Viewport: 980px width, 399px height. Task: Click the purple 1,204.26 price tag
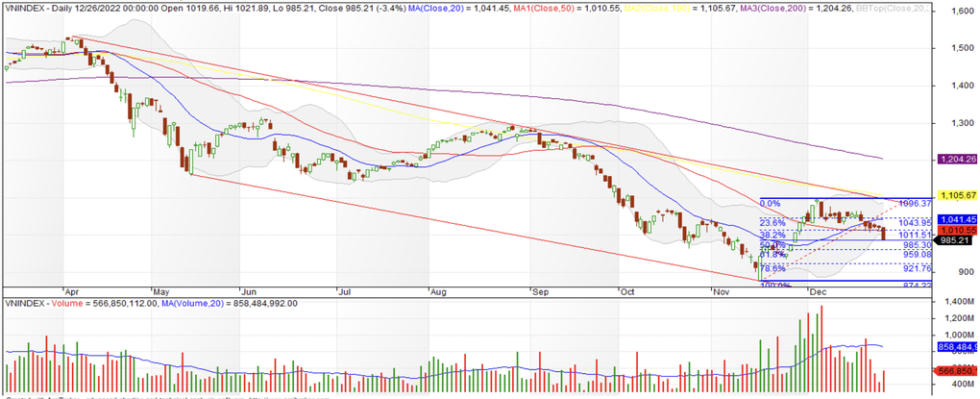(x=958, y=160)
